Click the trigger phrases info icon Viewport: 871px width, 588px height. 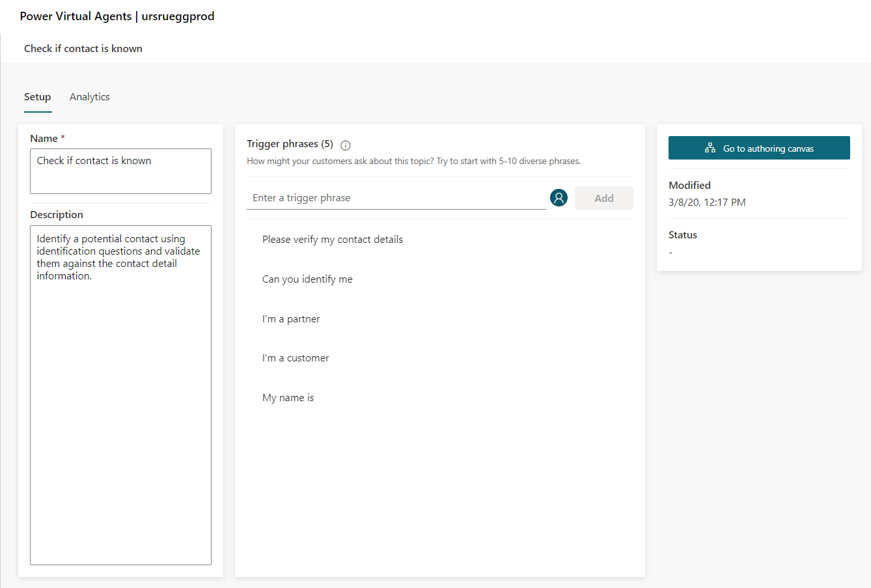(x=346, y=145)
